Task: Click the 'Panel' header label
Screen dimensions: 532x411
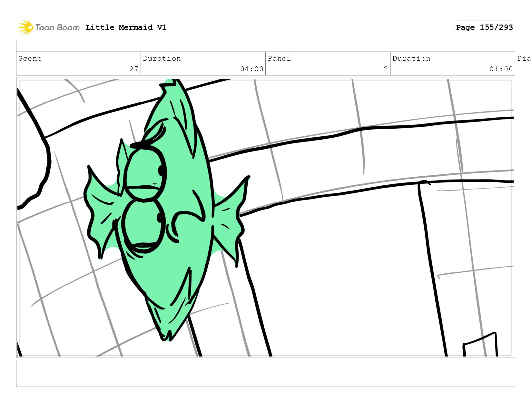Action: [279, 58]
